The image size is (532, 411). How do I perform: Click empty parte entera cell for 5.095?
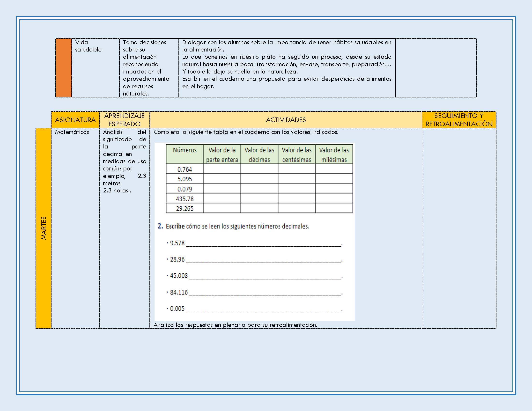click(x=222, y=179)
